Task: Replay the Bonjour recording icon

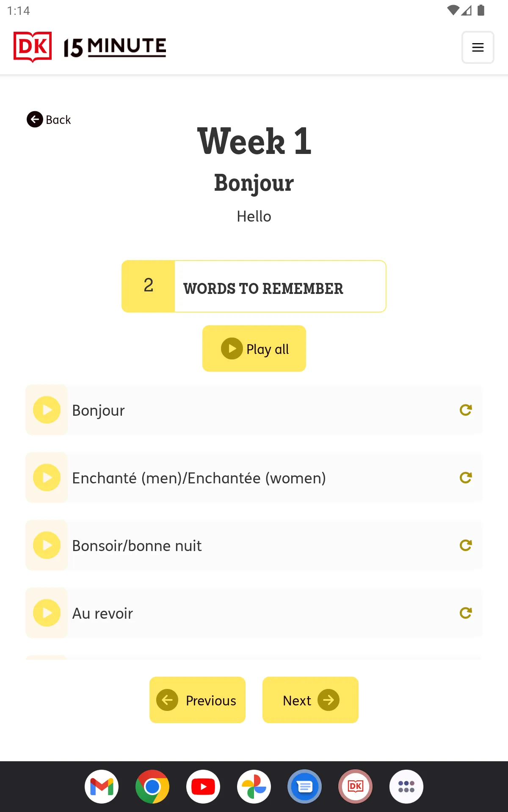Action: point(466,410)
